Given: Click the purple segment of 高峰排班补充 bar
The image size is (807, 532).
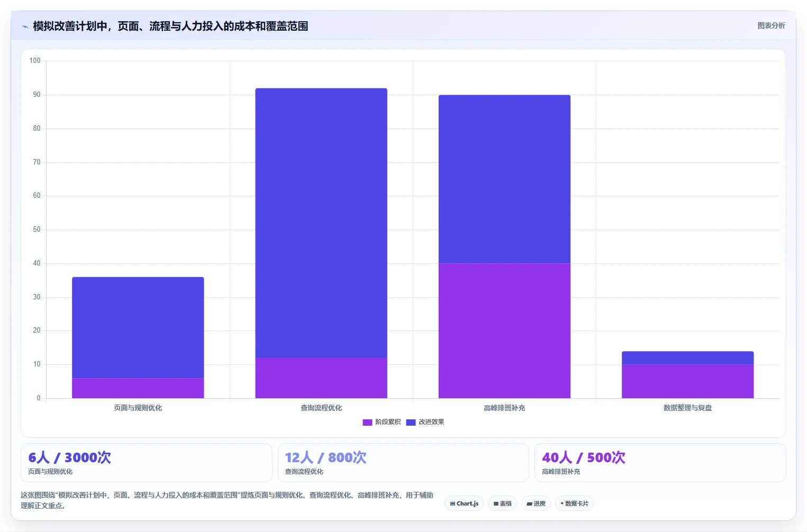Looking at the screenshot, I should tap(504, 331).
